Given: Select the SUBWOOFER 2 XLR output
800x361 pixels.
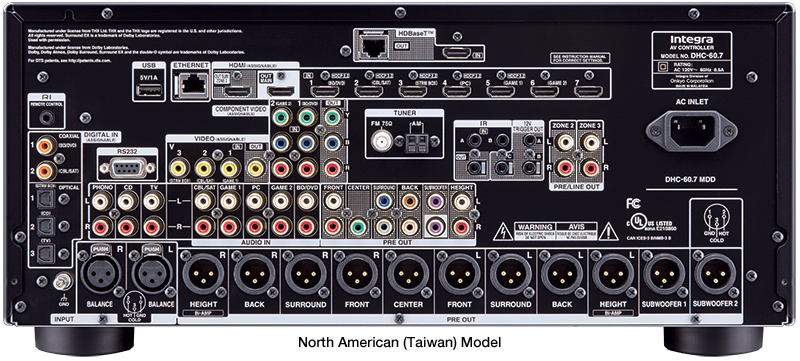Looking at the screenshot, I should coord(715,274).
